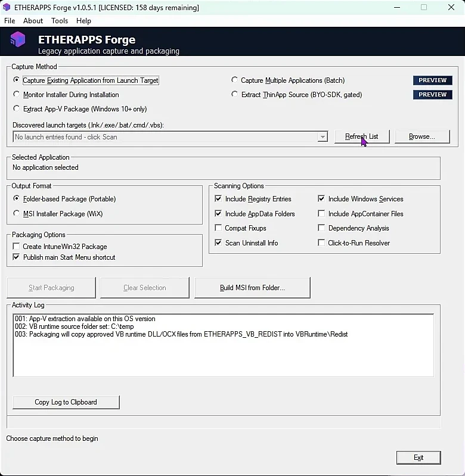Open the File menu
This screenshot has width=465, height=476.
pos(10,21)
